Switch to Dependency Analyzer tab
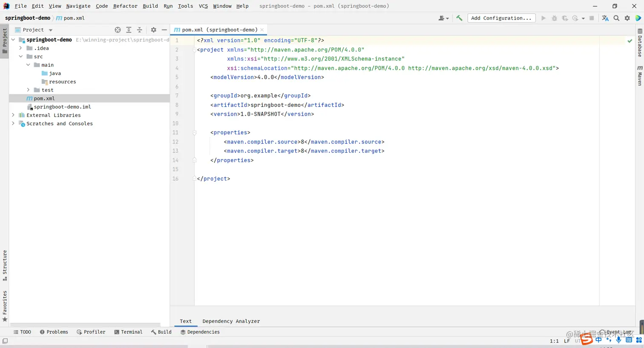This screenshot has width=644, height=348. [231, 321]
